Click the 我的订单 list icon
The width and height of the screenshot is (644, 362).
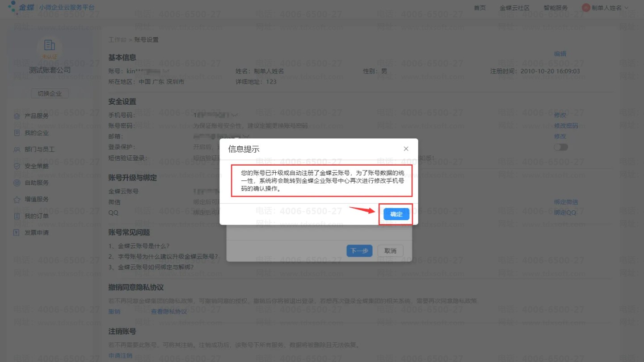pyautogui.click(x=17, y=216)
